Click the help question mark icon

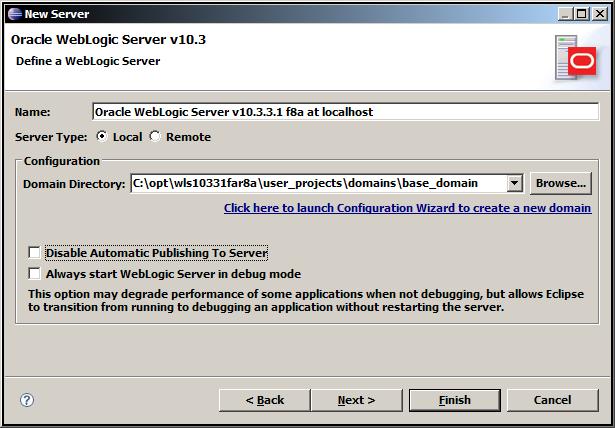(27, 400)
